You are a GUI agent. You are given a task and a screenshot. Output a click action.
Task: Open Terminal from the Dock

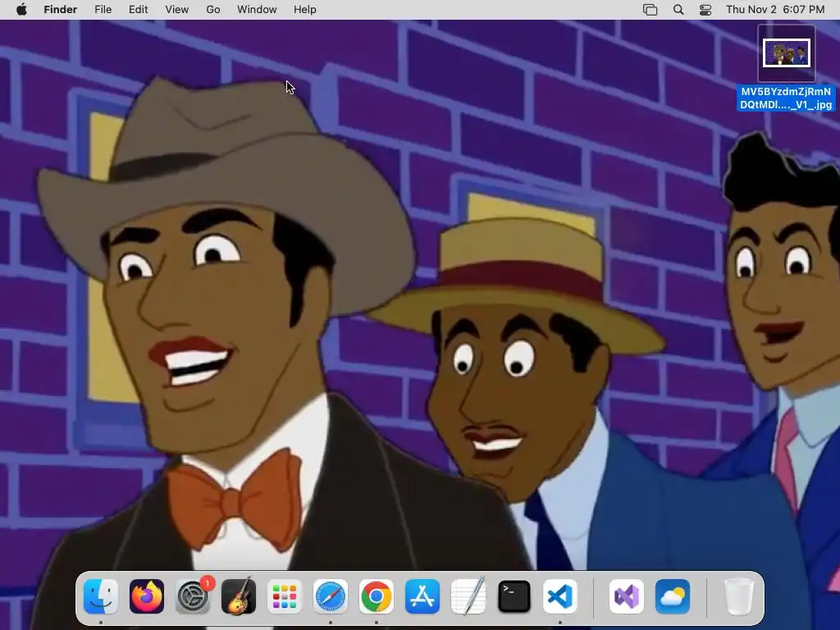(514, 596)
